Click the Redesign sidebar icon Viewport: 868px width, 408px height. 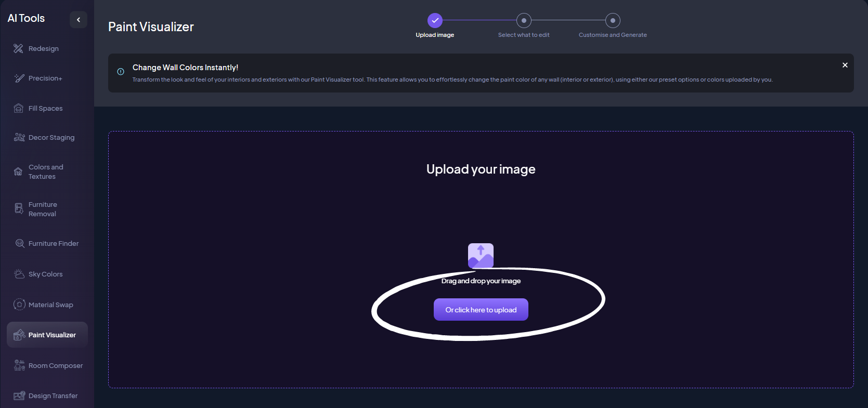pos(19,48)
